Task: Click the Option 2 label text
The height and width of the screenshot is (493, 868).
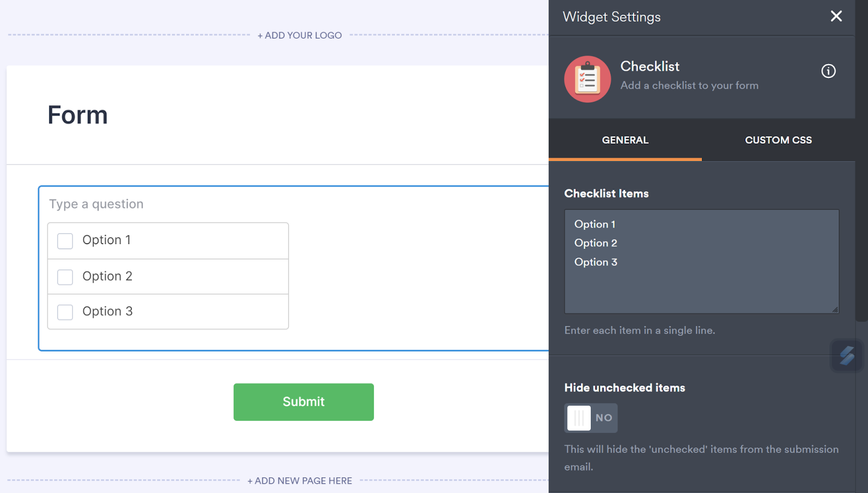Action: [107, 276]
